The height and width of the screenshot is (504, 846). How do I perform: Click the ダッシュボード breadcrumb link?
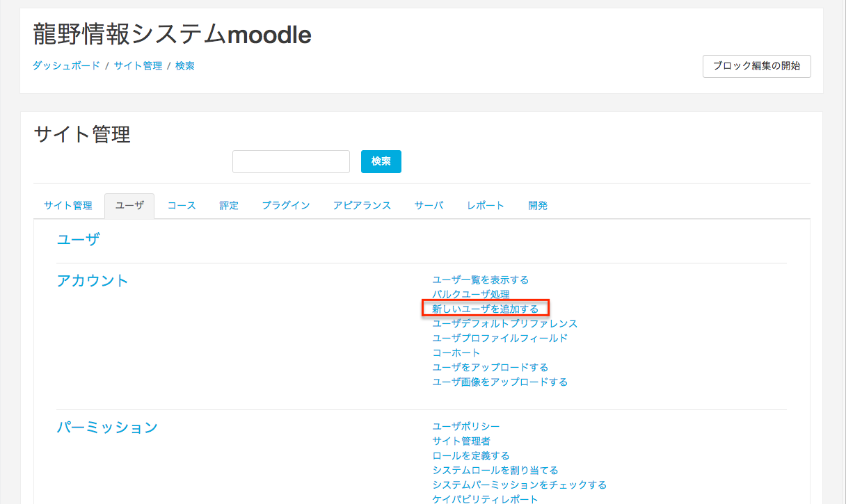(x=66, y=66)
